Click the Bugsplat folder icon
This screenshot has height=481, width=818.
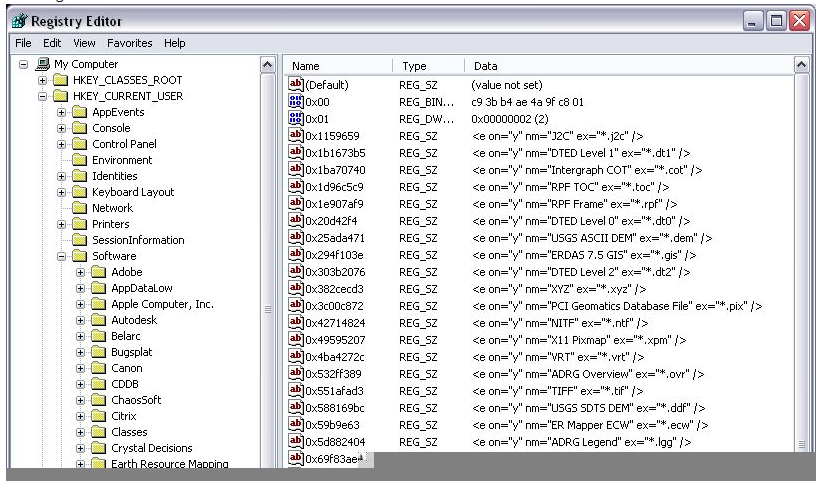(x=98, y=352)
